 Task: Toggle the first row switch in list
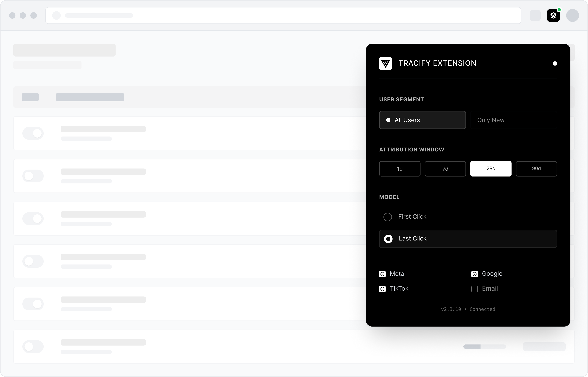tap(33, 133)
